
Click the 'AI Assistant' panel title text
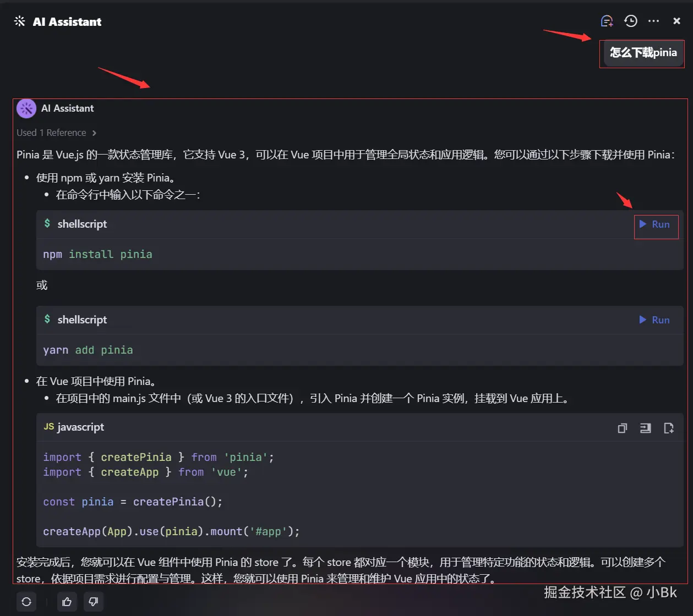tap(67, 21)
